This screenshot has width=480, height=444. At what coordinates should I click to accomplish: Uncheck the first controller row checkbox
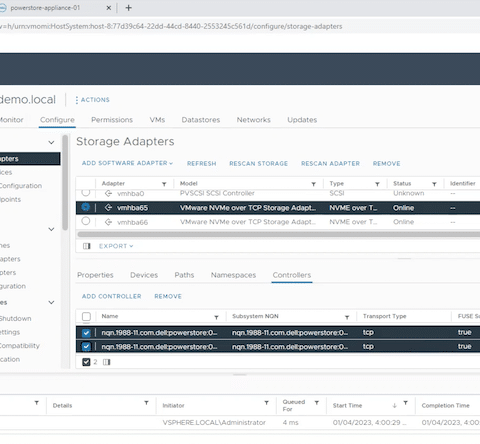[x=86, y=333]
